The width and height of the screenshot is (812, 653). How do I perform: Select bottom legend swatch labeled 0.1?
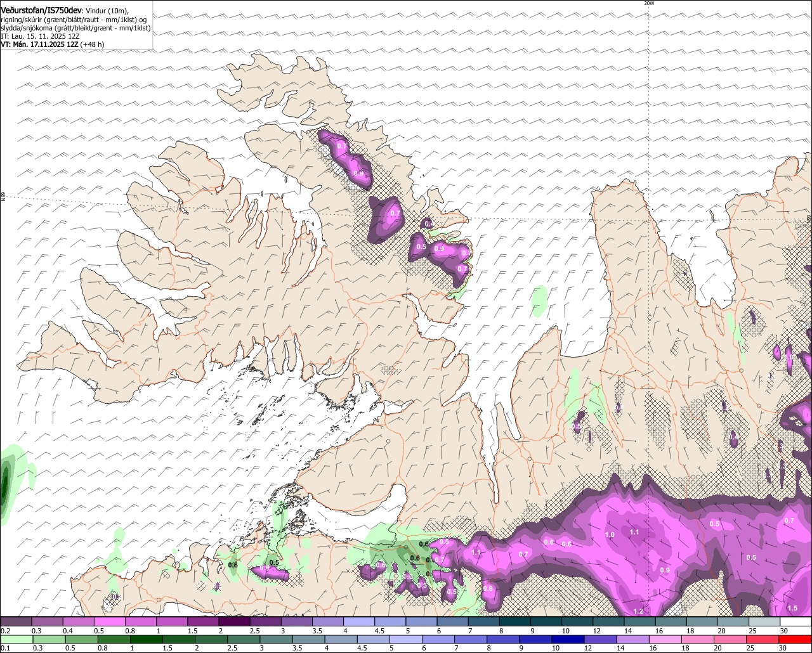(x=16, y=639)
